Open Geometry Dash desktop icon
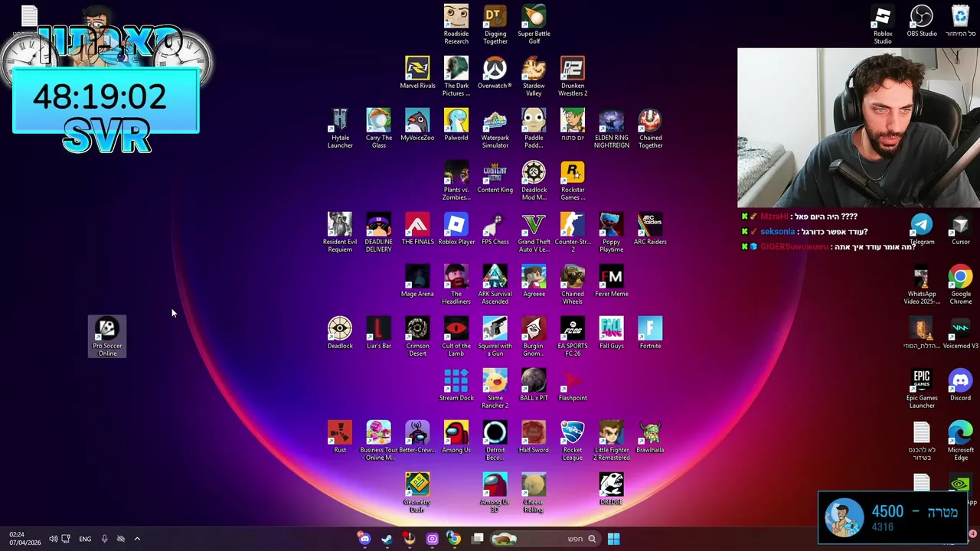Viewport: 980px width, 551px height. pyautogui.click(x=417, y=493)
